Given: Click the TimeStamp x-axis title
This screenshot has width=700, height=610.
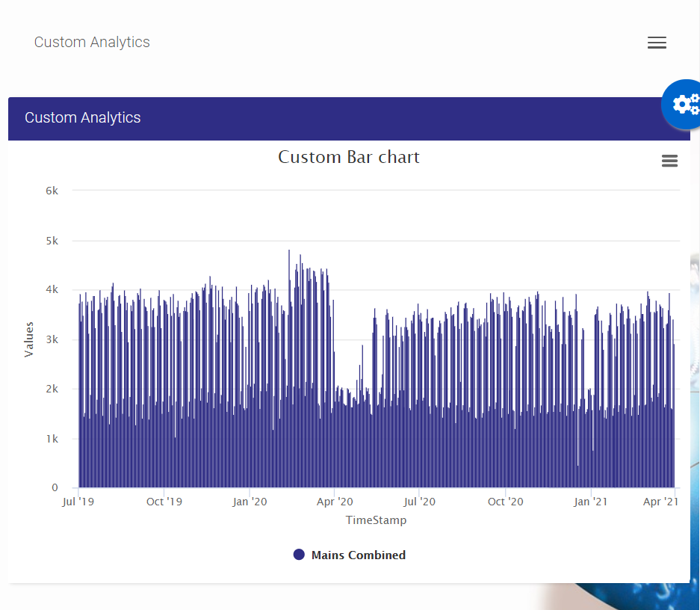Looking at the screenshot, I should click(376, 520).
